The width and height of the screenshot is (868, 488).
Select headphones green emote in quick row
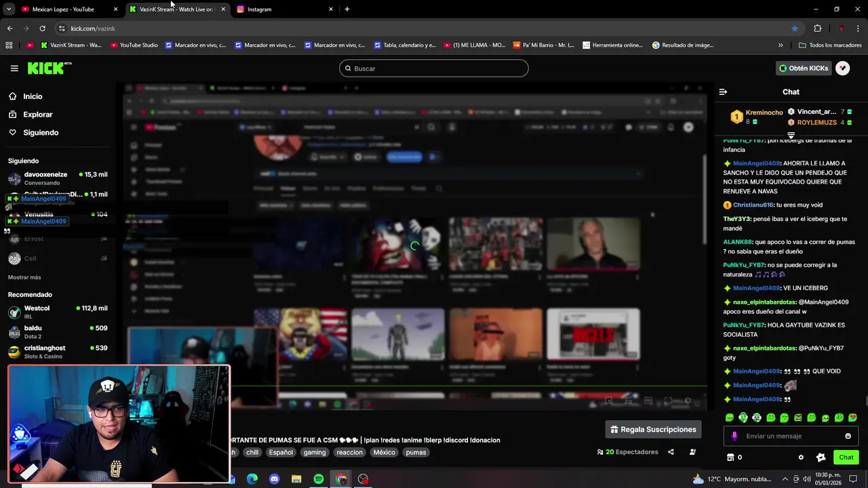point(743,418)
